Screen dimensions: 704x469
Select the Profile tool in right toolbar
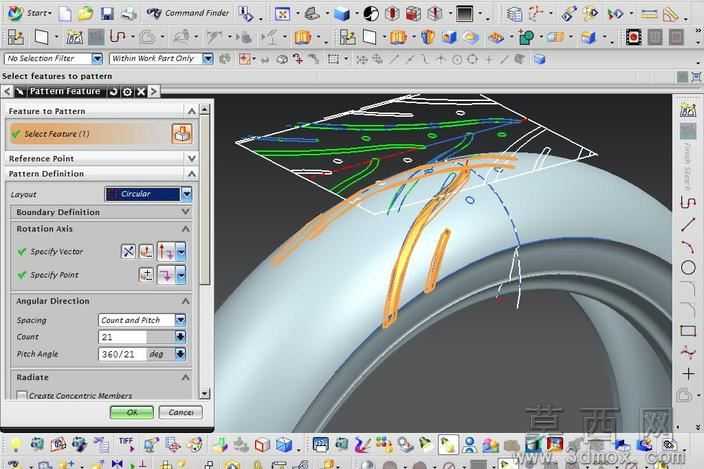point(688,202)
